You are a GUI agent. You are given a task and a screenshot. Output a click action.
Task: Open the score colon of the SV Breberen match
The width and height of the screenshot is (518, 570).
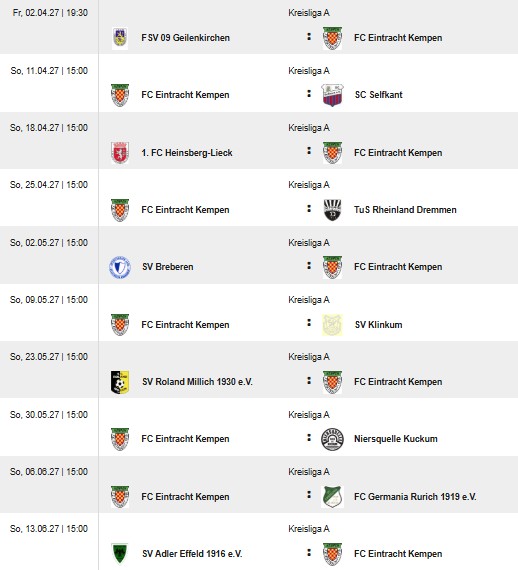[x=309, y=266]
